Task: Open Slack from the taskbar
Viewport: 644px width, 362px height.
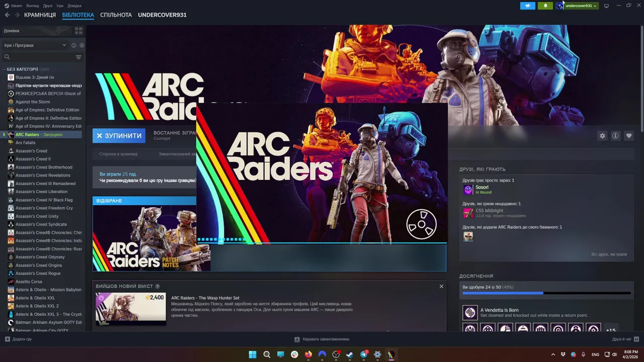Action: (294, 354)
